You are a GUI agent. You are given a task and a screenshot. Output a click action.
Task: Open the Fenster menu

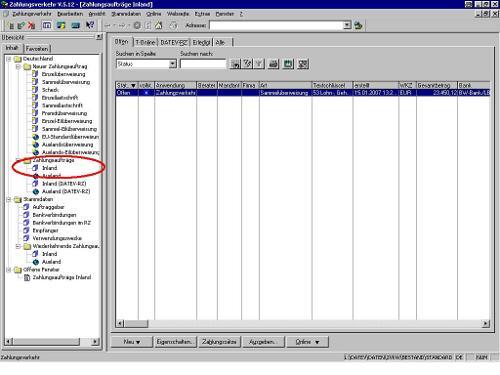point(225,14)
